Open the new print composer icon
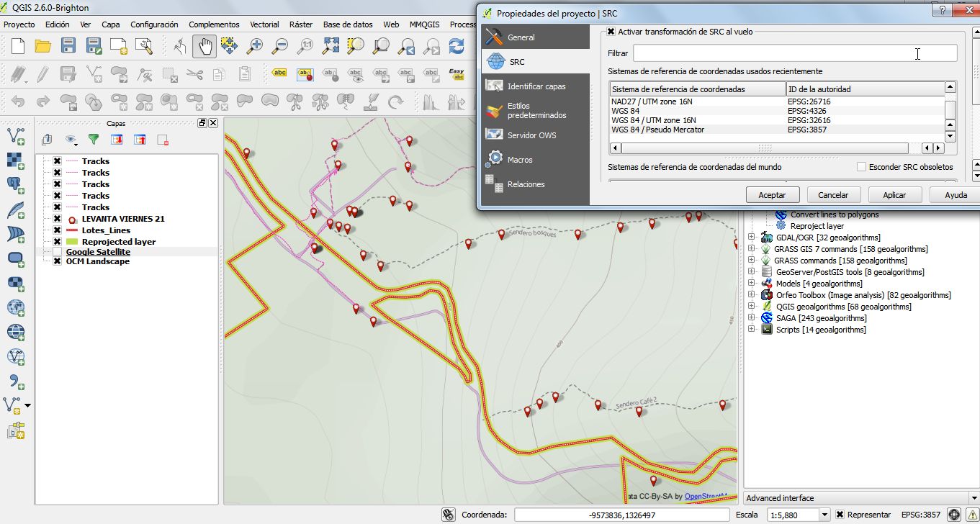The width and height of the screenshot is (980, 524). 119,46
